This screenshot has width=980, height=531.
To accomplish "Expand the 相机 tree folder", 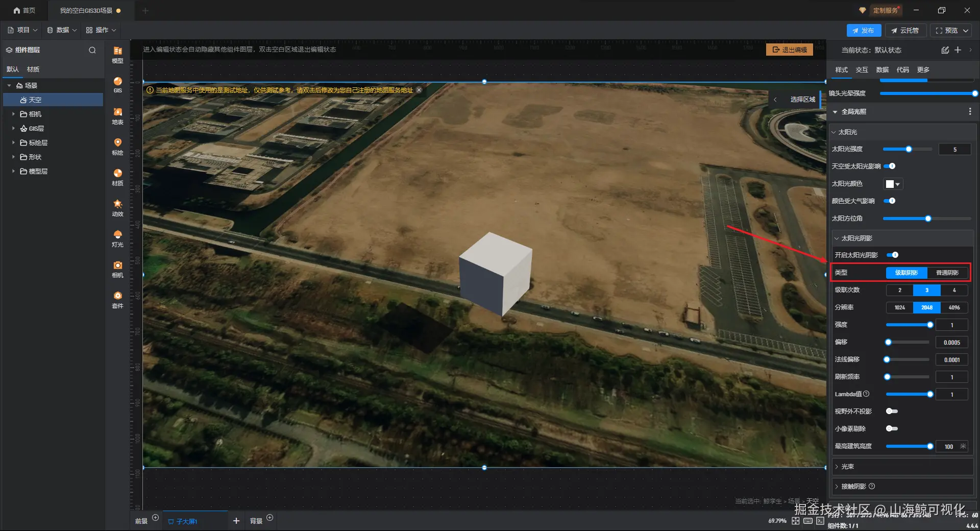I will pyautogui.click(x=13, y=114).
